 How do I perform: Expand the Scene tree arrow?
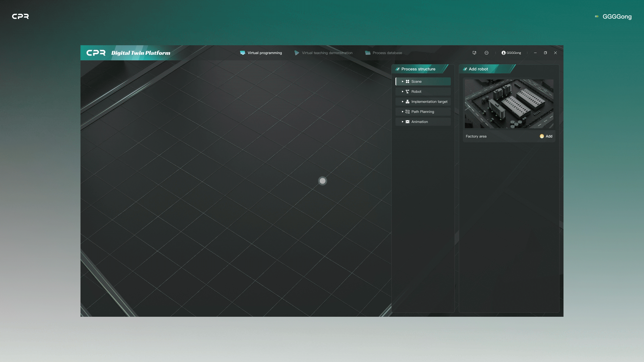(403, 81)
